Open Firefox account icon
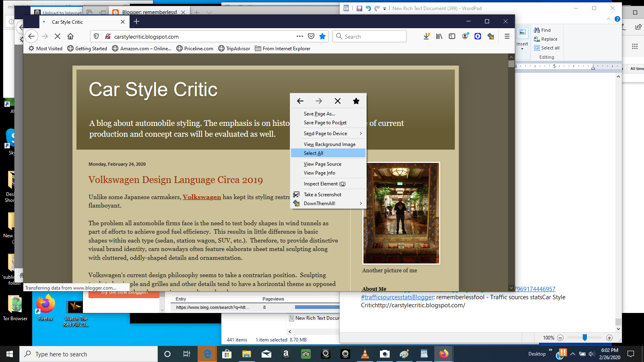Viewport: 644px width, 362px height. (465, 36)
